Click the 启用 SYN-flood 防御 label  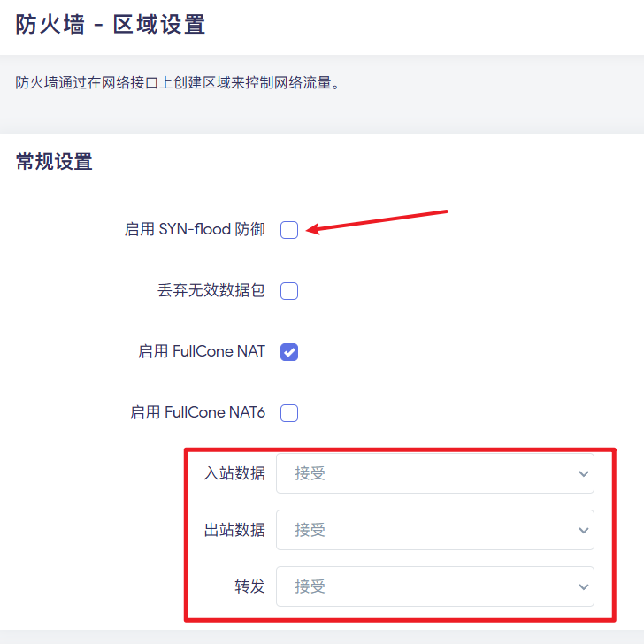[x=195, y=229]
